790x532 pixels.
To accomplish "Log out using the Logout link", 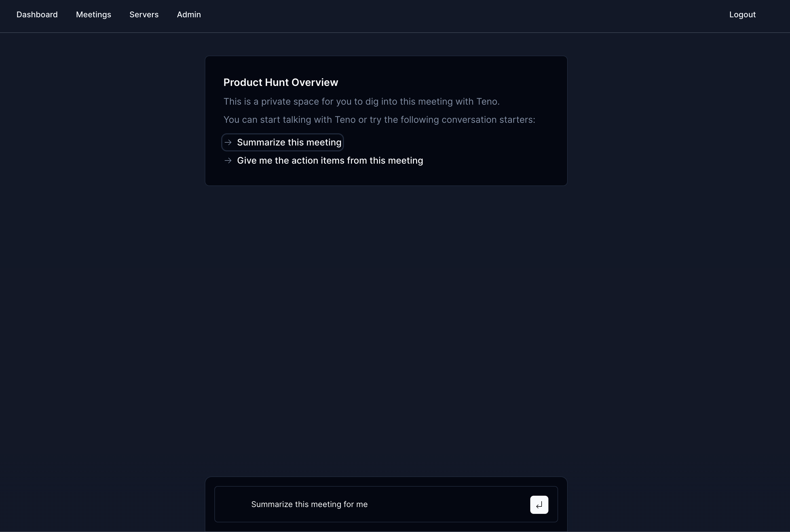I will pyautogui.click(x=742, y=14).
